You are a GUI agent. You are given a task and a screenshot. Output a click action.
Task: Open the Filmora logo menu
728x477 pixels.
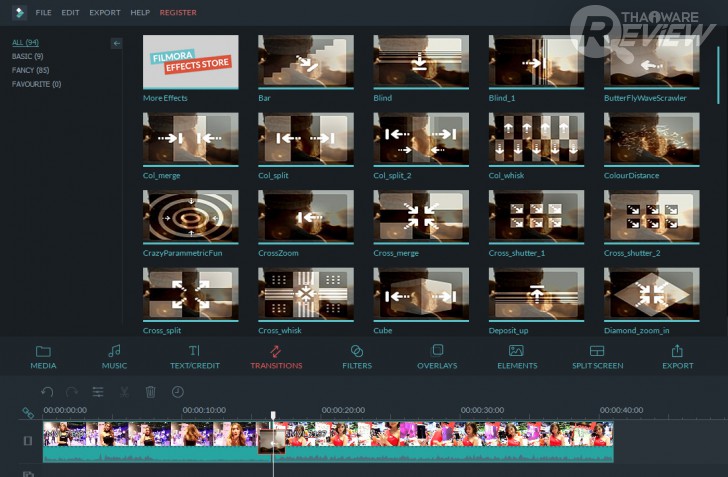pos(20,13)
